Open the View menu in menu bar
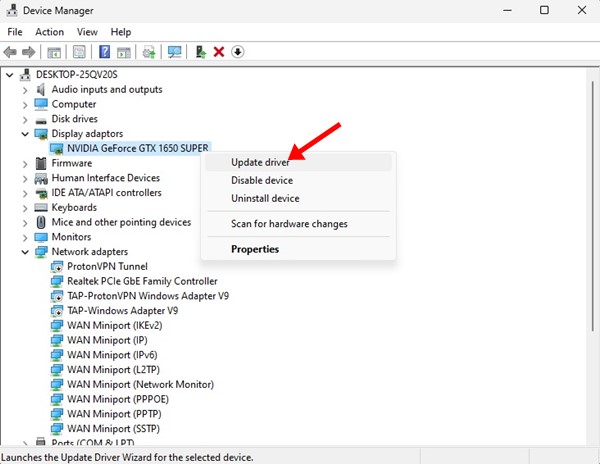The width and height of the screenshot is (600, 464). click(x=86, y=32)
